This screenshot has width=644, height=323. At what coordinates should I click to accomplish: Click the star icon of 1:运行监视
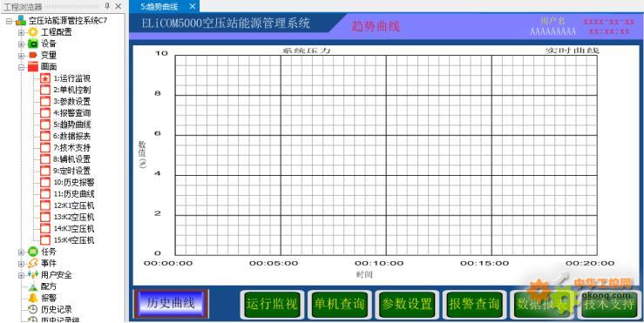point(45,78)
